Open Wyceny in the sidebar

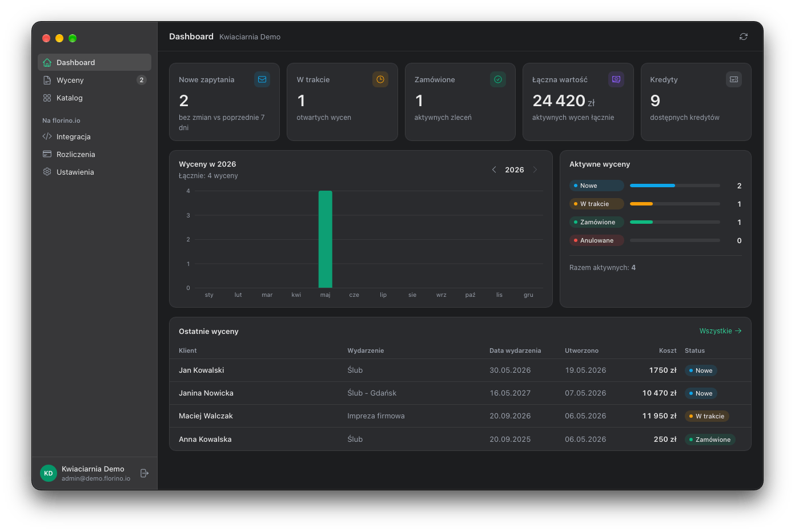tap(95, 80)
